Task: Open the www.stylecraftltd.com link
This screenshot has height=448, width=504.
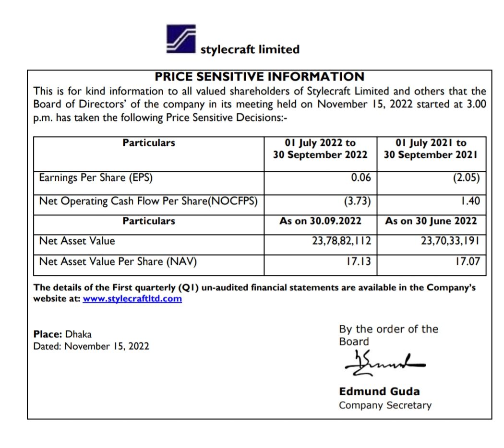Action: tap(132, 299)
